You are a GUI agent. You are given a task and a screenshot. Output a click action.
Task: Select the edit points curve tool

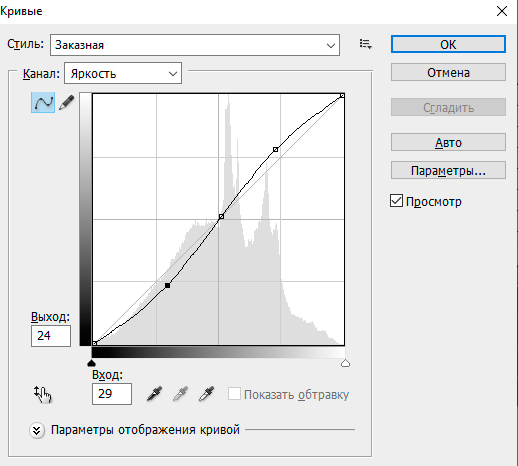tap(43, 103)
